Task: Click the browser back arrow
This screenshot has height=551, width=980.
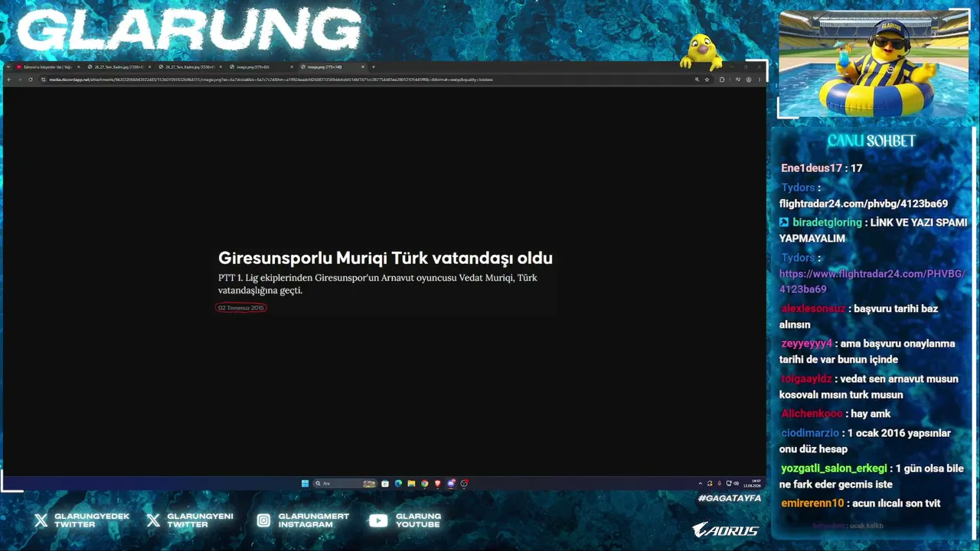Action: 8,80
